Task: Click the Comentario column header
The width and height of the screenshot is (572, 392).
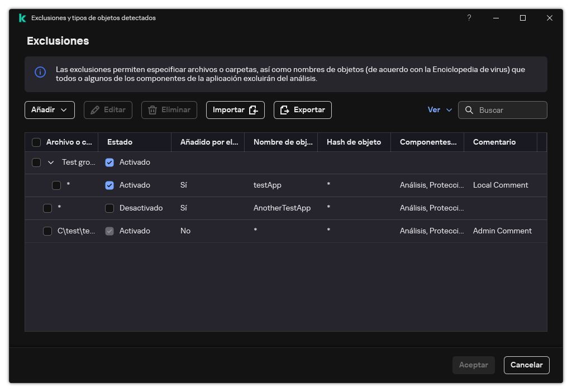Action: pyautogui.click(x=494, y=142)
